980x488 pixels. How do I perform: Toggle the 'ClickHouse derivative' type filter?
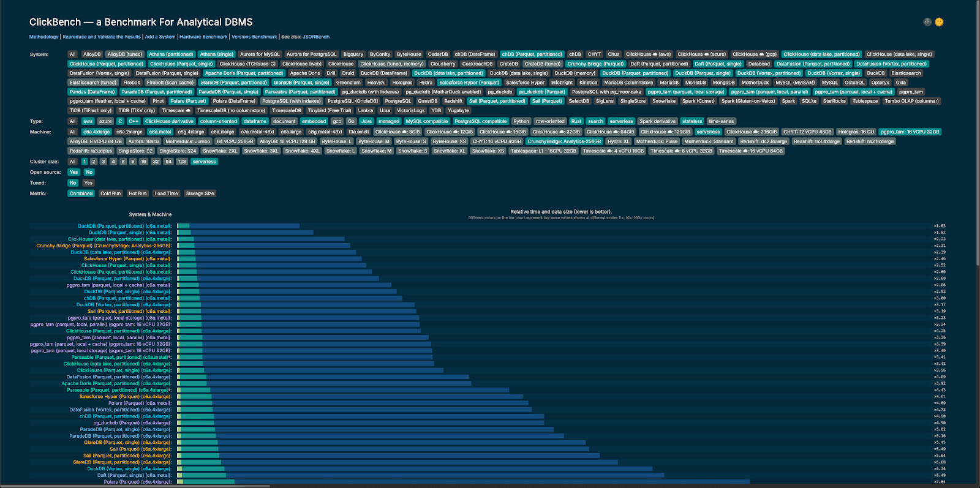(169, 121)
